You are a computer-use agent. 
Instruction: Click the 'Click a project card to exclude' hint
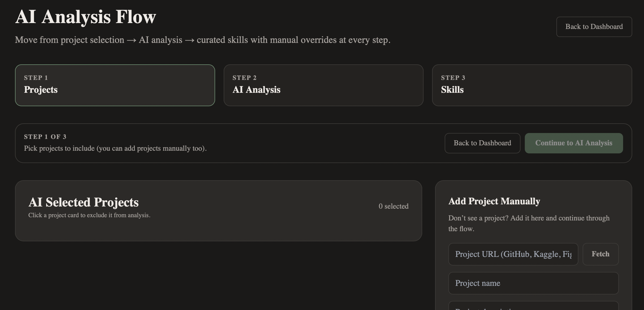89,215
